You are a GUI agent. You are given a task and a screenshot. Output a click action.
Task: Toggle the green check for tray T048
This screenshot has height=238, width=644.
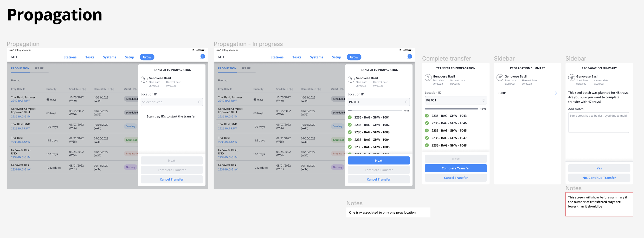pyautogui.click(x=427, y=146)
